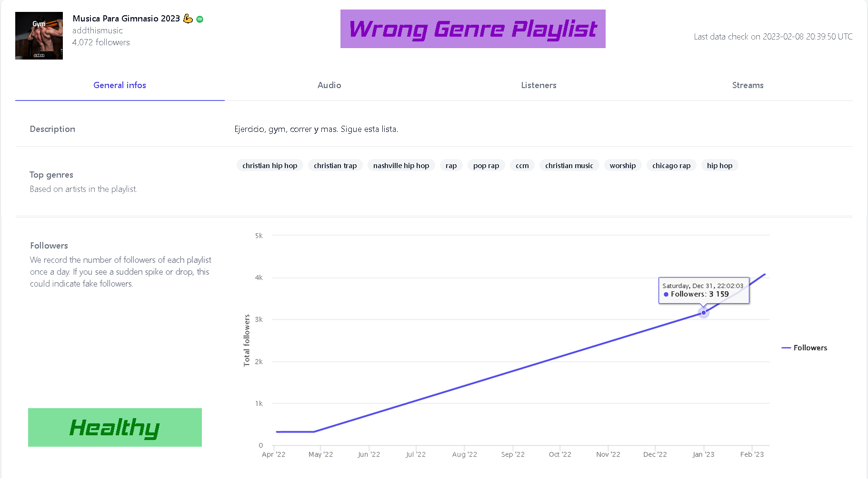Click the nashville hip hop genre tag
This screenshot has width=868, height=491.
pyautogui.click(x=401, y=166)
